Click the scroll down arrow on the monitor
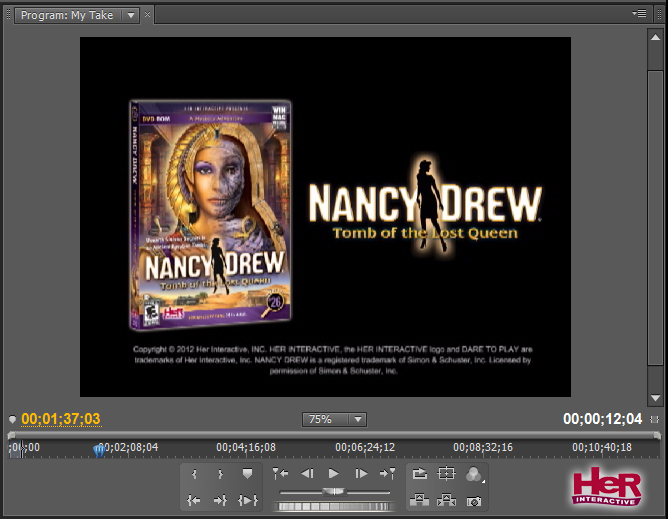 (656, 398)
